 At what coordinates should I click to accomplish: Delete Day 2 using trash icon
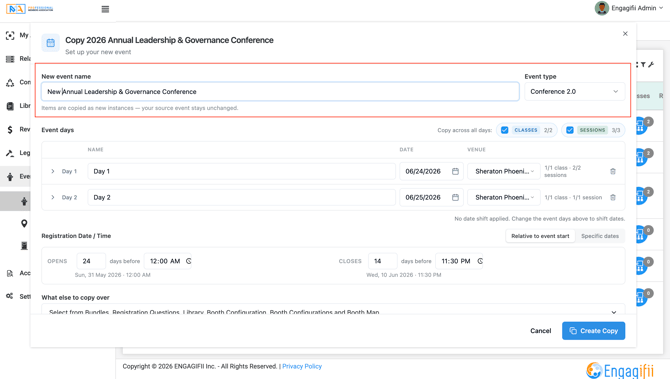tap(613, 197)
